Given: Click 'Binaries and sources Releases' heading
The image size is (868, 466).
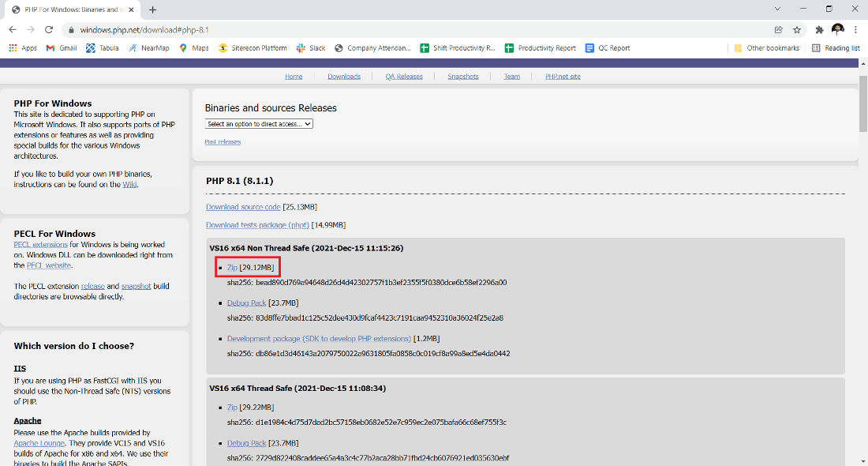Looking at the screenshot, I should tap(271, 108).
